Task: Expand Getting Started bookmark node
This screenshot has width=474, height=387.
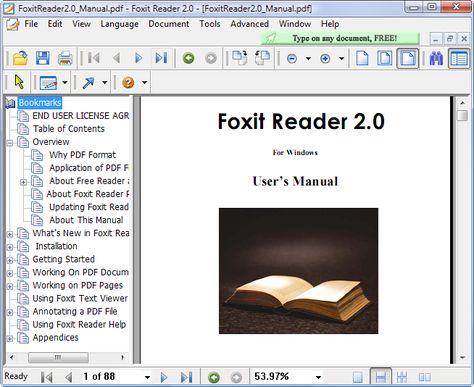Action: click(x=10, y=260)
